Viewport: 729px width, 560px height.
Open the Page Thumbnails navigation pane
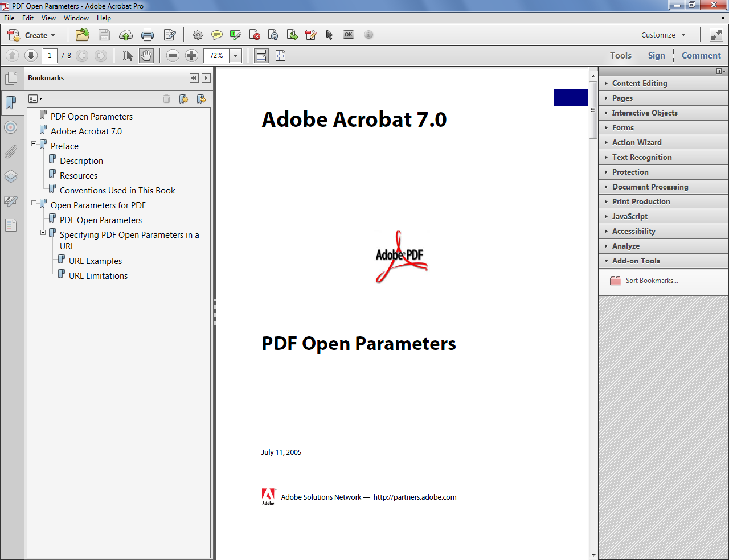click(11, 77)
